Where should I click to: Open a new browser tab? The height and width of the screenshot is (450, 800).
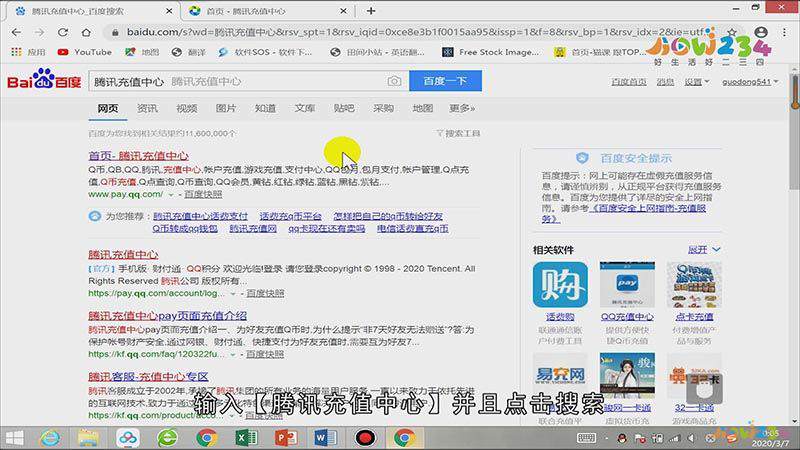(x=371, y=11)
